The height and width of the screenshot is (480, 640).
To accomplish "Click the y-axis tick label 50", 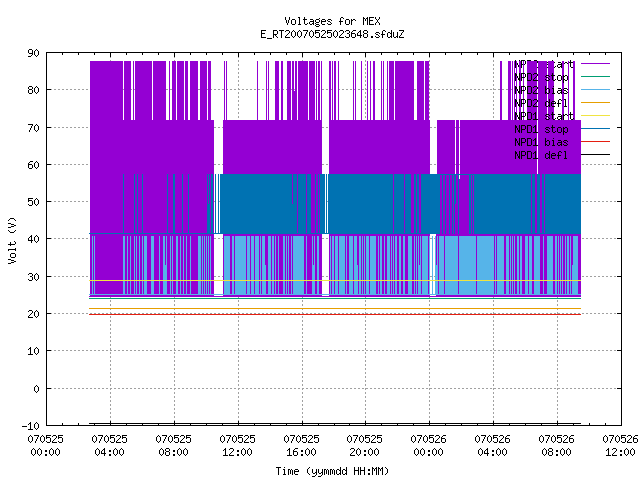I will click(x=33, y=202).
